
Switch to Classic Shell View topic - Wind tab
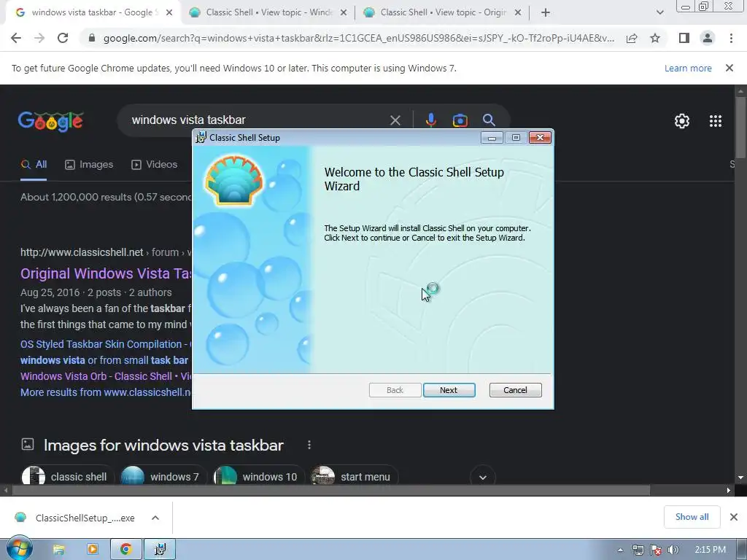[268, 12]
